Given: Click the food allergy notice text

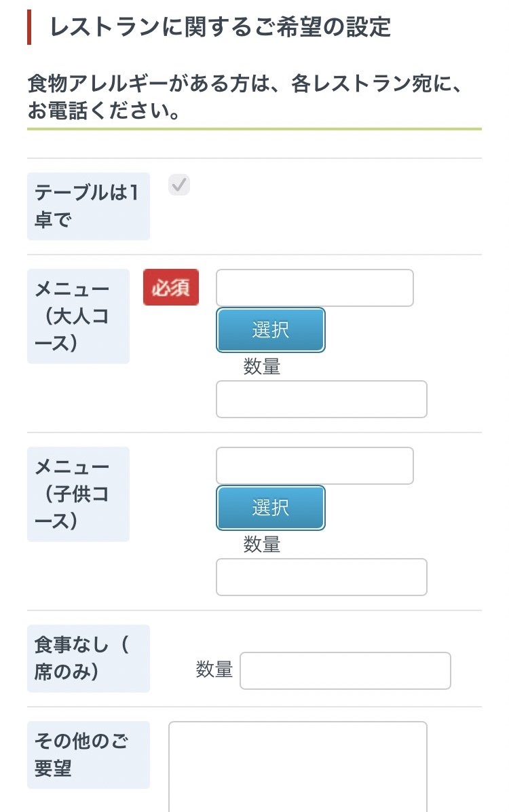Looking at the screenshot, I should tap(244, 96).
